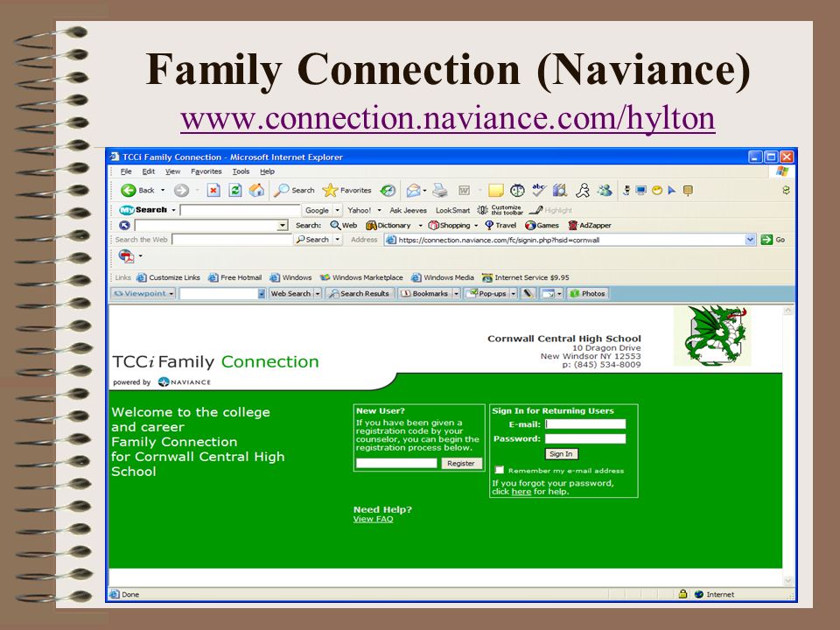Viewport: 840px width, 630px height.
Task: Expand the address bar URL dropdown
Action: [750, 240]
